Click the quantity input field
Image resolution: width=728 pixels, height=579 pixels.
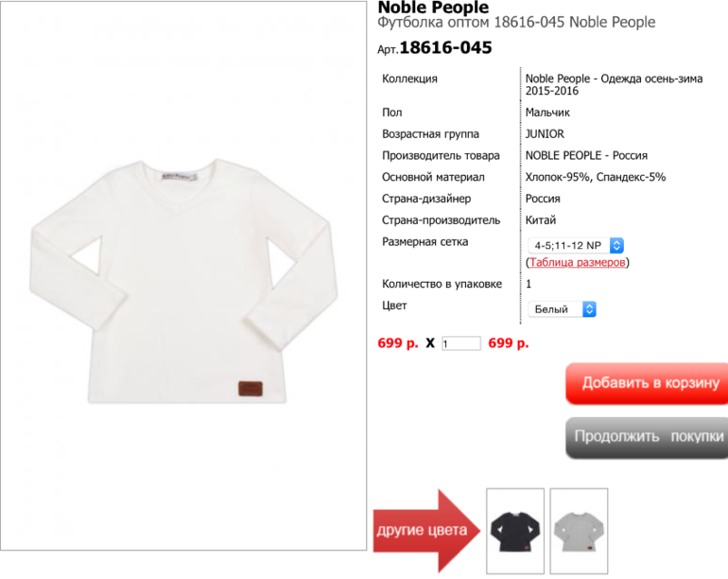click(x=460, y=343)
